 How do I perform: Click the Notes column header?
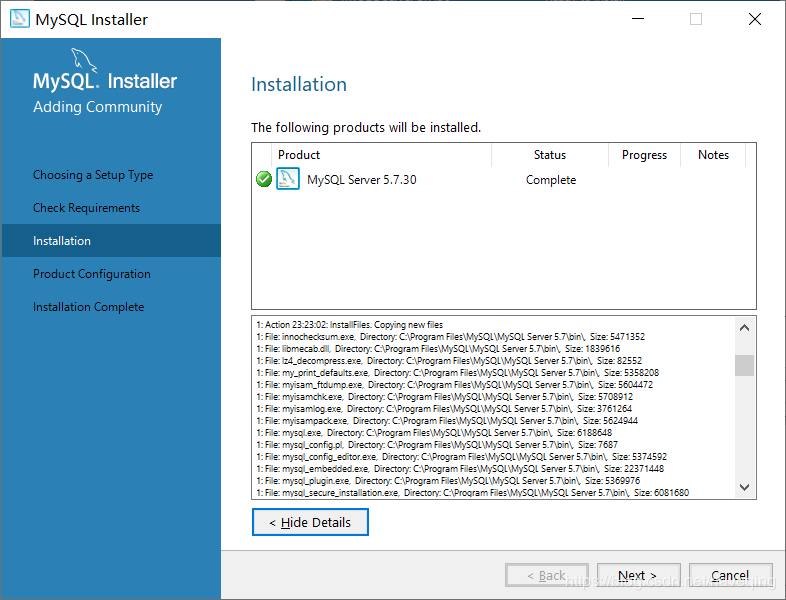[x=713, y=155]
